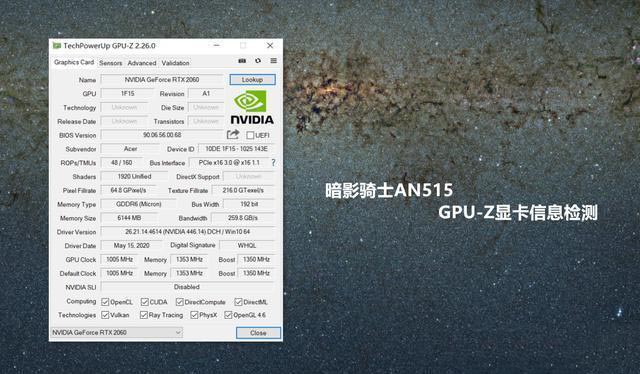The height and width of the screenshot is (374, 640).
Task: Click the Digital Signature value WHQL
Action: tap(247, 245)
